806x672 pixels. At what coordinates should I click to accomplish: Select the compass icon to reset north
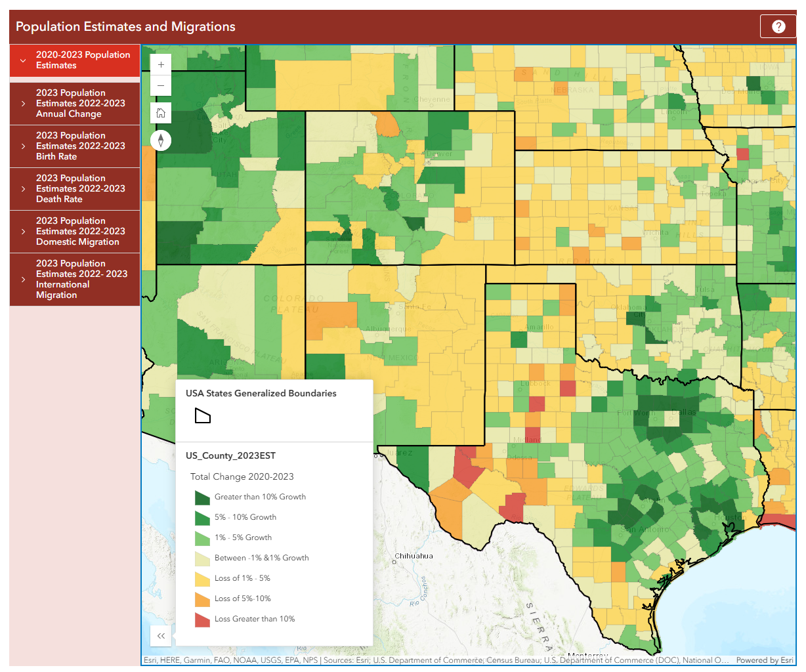(x=161, y=140)
